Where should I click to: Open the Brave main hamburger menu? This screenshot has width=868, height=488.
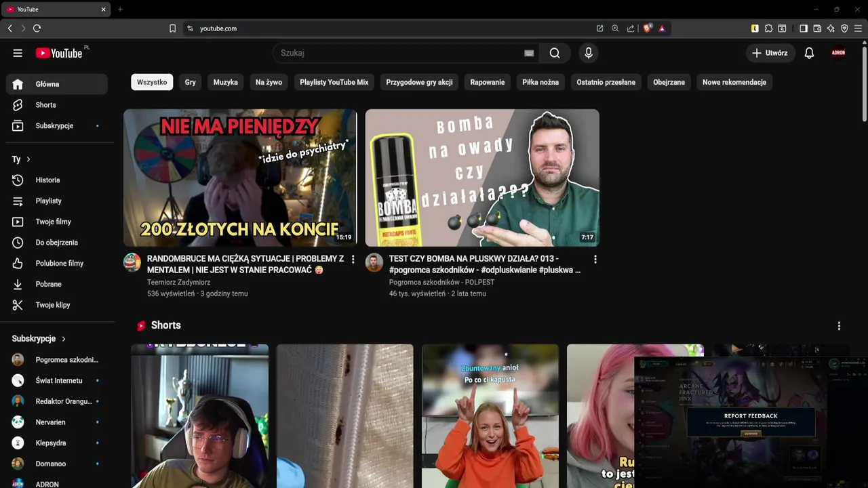(858, 28)
